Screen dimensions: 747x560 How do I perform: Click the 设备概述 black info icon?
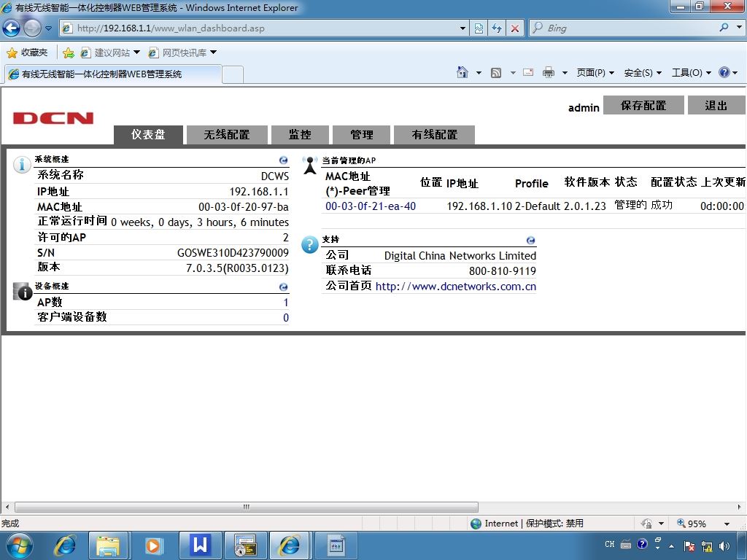[x=22, y=292]
